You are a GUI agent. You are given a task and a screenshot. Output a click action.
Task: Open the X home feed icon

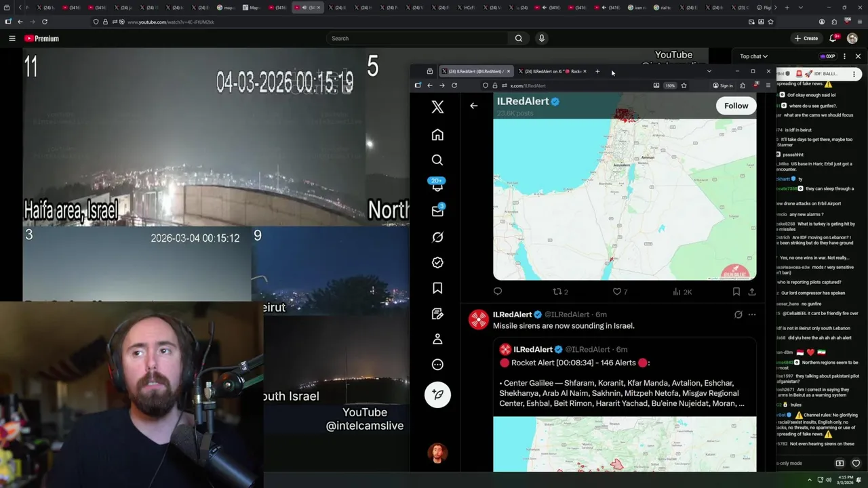437,135
